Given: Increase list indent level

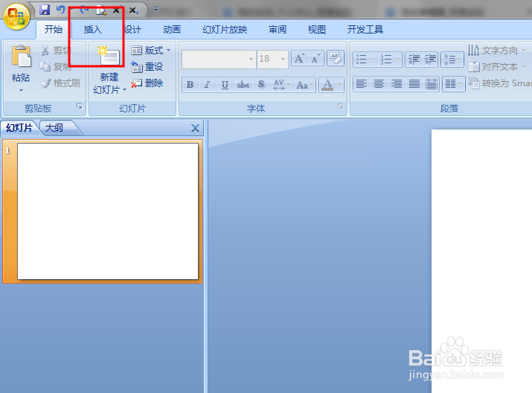Looking at the screenshot, I should coord(430,59).
